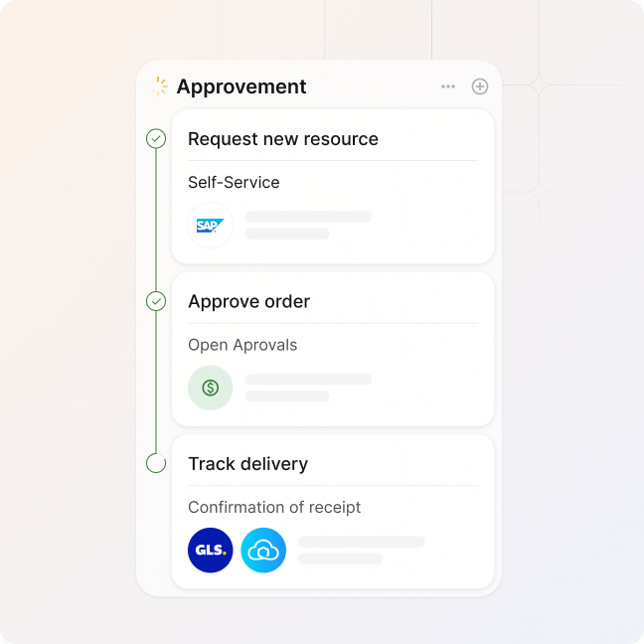Open the three-dots more options menu

[x=448, y=86]
